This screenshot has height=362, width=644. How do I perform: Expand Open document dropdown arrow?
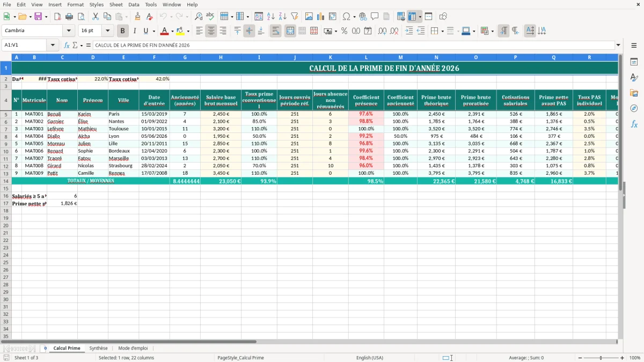point(30,17)
